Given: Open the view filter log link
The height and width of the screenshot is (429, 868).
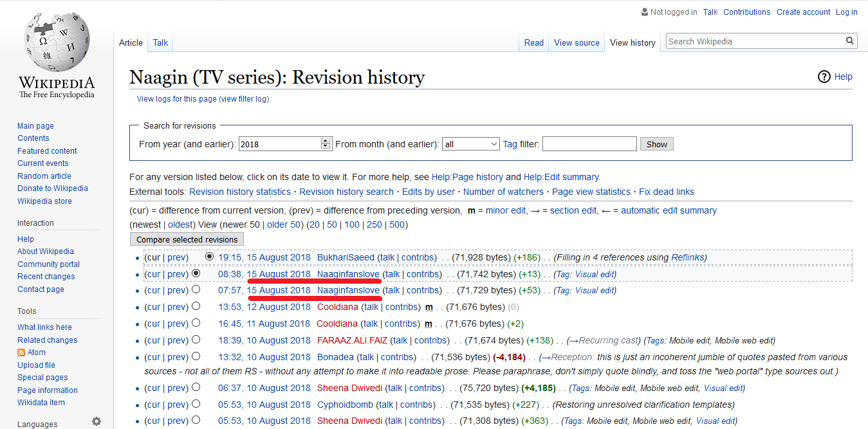Looking at the screenshot, I should click(244, 99).
